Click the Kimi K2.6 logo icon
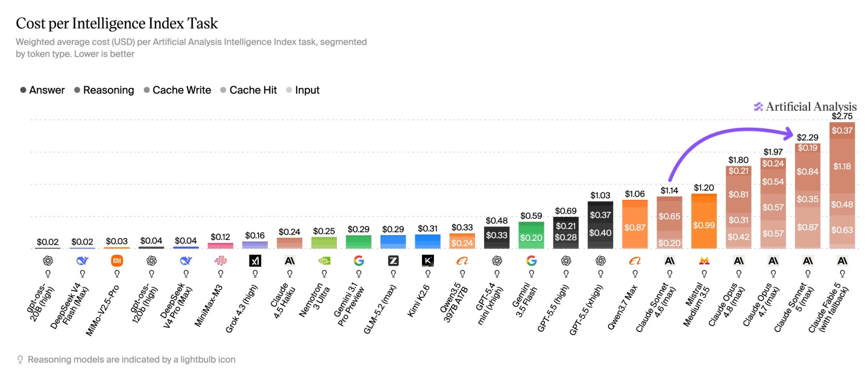Image resolution: width=868 pixels, height=376 pixels. [x=428, y=261]
